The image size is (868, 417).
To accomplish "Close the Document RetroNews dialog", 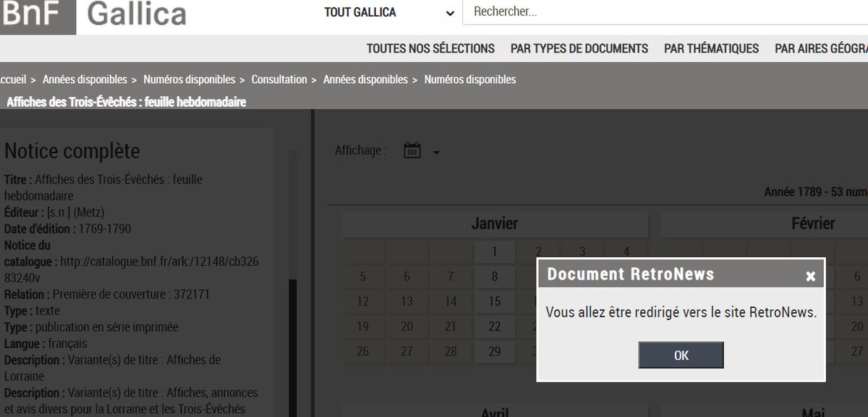I will tap(810, 276).
